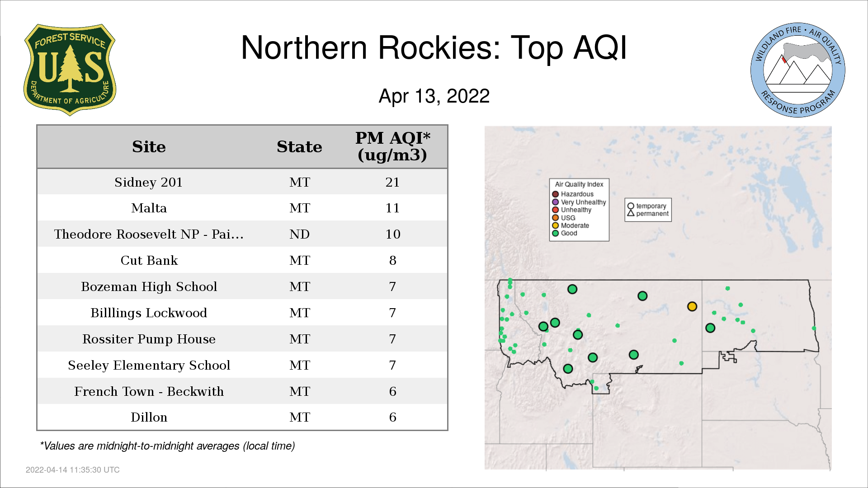Click the temporary circle symbol in legend

pos(631,206)
